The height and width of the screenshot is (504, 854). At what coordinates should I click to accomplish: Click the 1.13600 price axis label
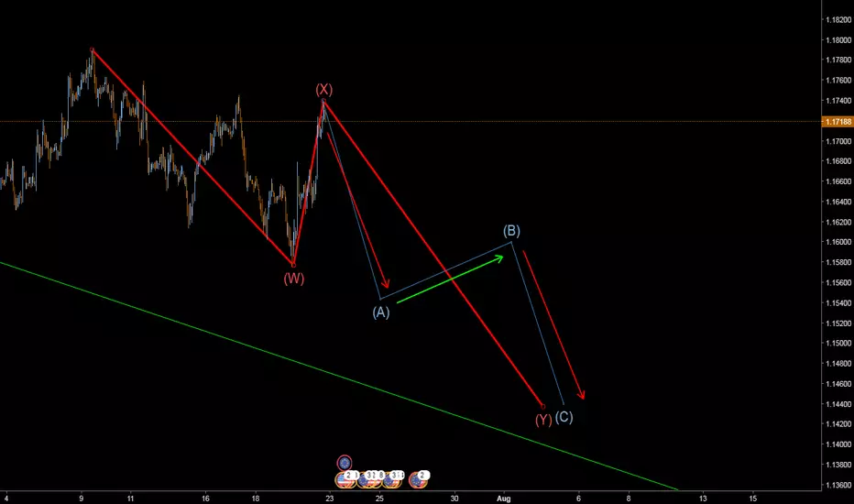tap(838, 485)
